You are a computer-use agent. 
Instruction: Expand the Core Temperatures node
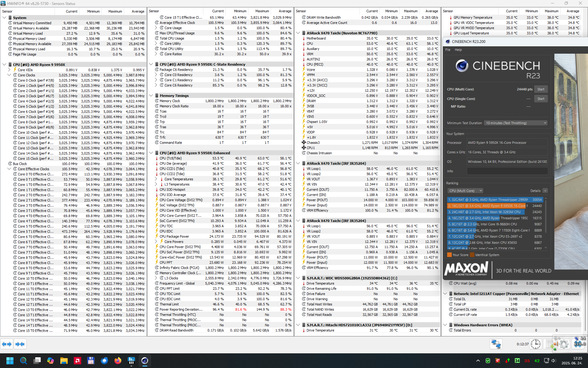156,179
